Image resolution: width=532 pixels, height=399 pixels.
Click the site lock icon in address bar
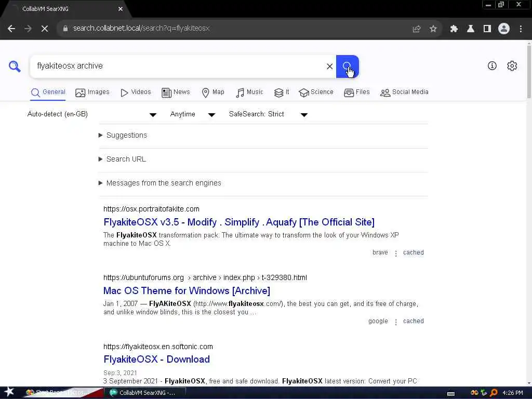[65, 29]
